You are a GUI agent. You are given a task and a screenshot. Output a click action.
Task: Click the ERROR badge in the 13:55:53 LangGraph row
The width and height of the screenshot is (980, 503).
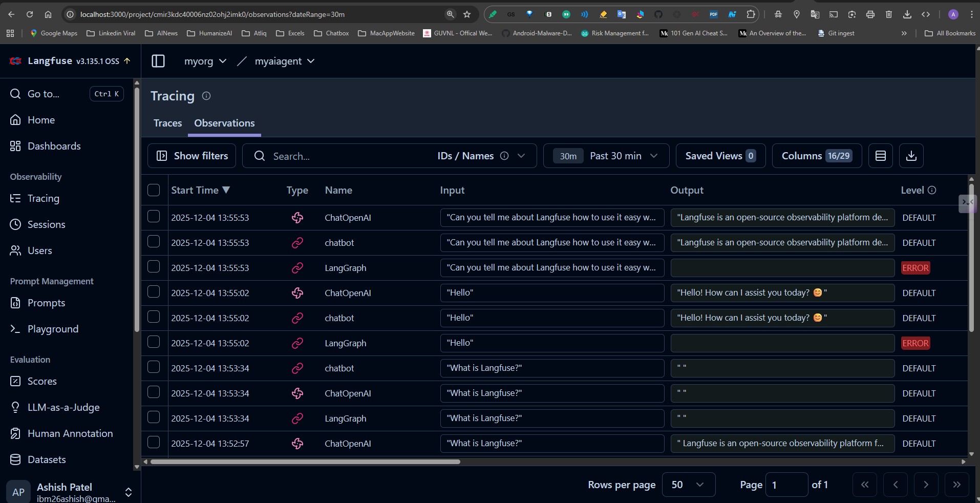click(x=915, y=268)
